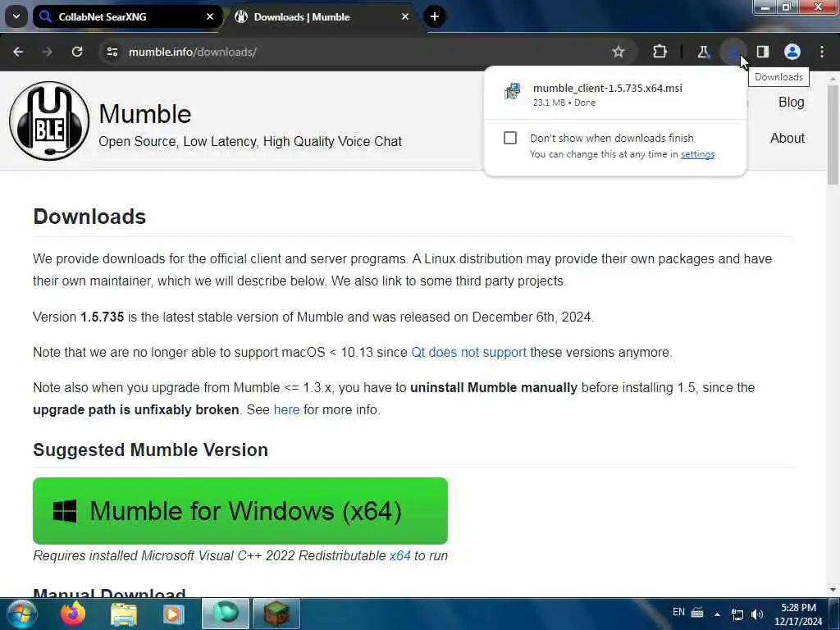This screenshot has height=630, width=840.
Task: Click the Mumble site title
Action: point(144,114)
